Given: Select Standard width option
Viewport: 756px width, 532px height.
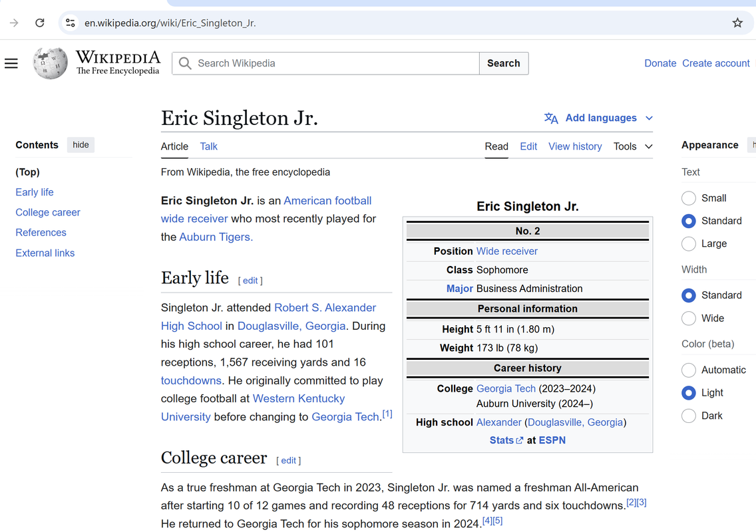Looking at the screenshot, I should pyautogui.click(x=689, y=295).
